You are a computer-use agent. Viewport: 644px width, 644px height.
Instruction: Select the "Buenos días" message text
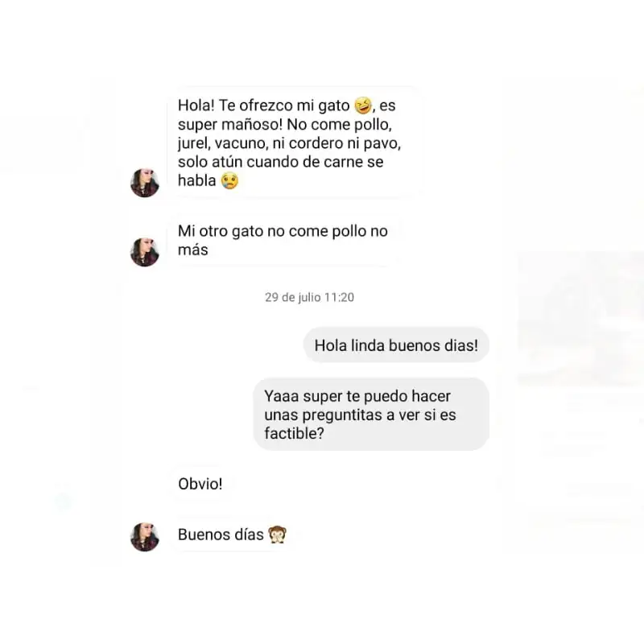click(221, 535)
